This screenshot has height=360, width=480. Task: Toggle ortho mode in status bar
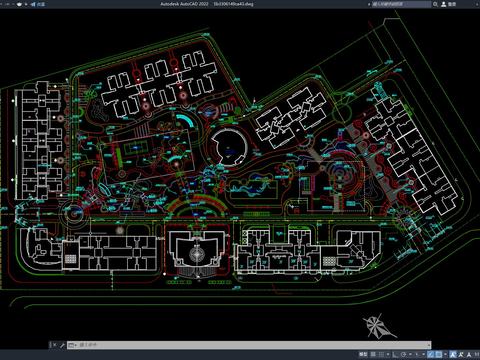coord(394,354)
